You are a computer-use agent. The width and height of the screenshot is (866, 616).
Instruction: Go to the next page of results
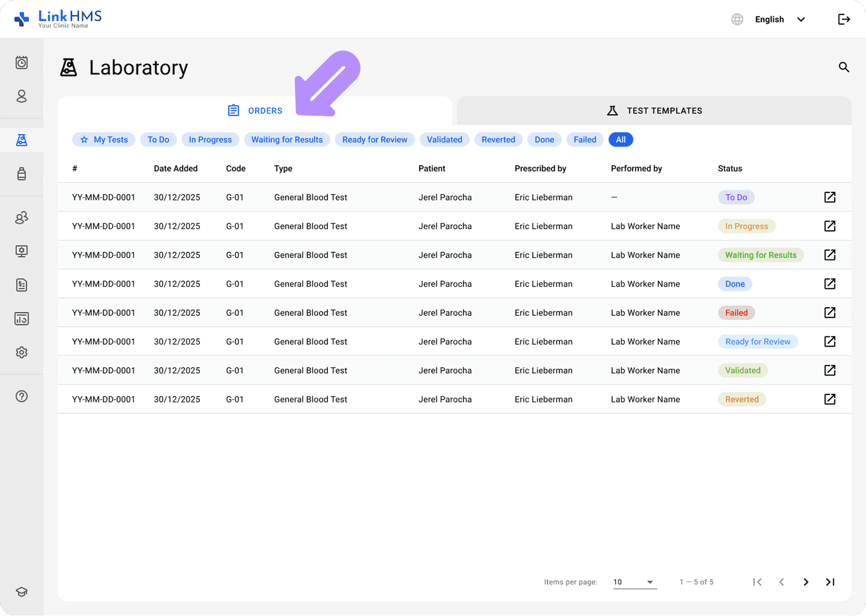(805, 582)
